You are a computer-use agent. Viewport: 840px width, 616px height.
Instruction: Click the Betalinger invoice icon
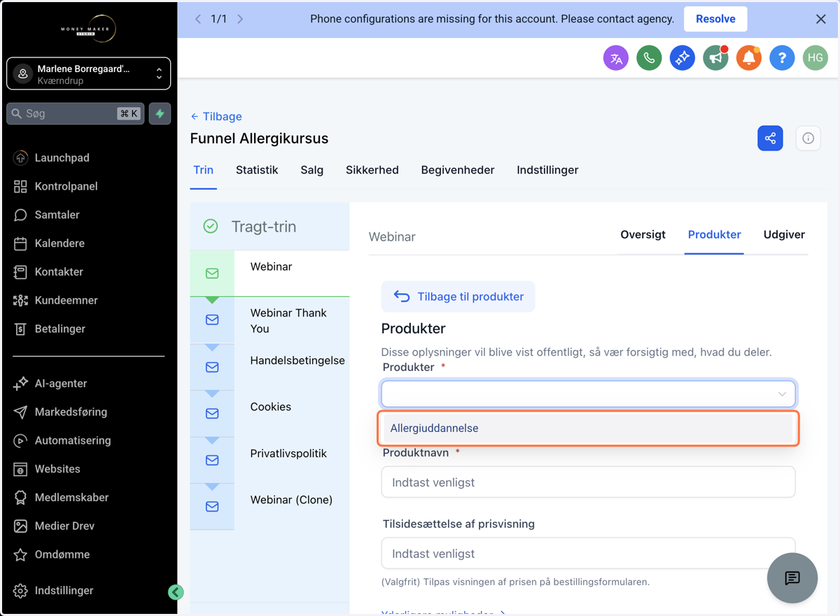(x=20, y=329)
